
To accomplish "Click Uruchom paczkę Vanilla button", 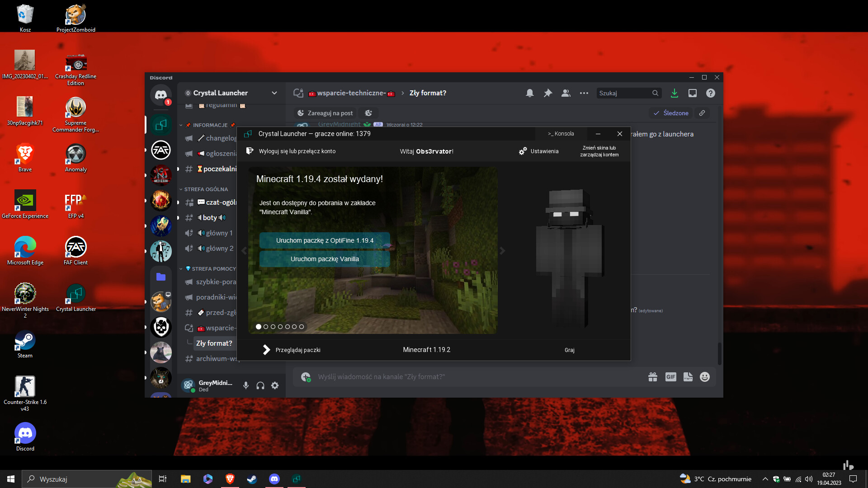I will coord(325,259).
